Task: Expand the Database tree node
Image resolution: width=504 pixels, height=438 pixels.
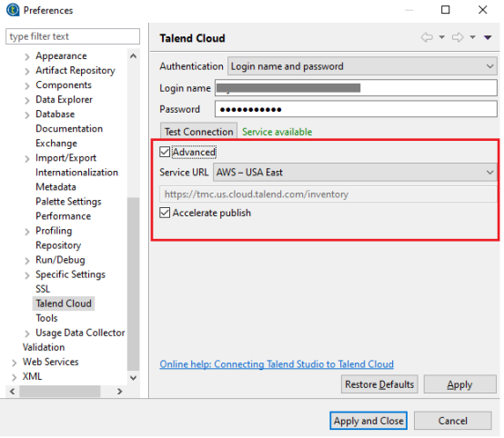Action: click(x=27, y=115)
